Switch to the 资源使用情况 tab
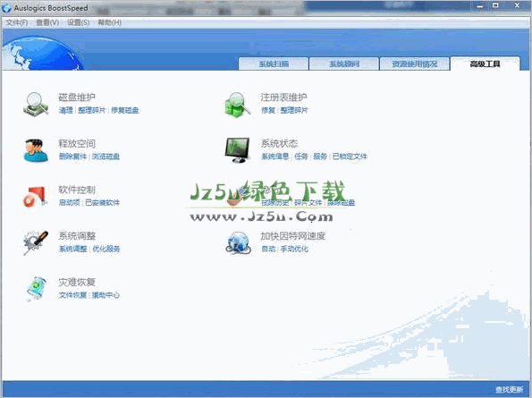The height and width of the screenshot is (398, 532). coord(415,64)
